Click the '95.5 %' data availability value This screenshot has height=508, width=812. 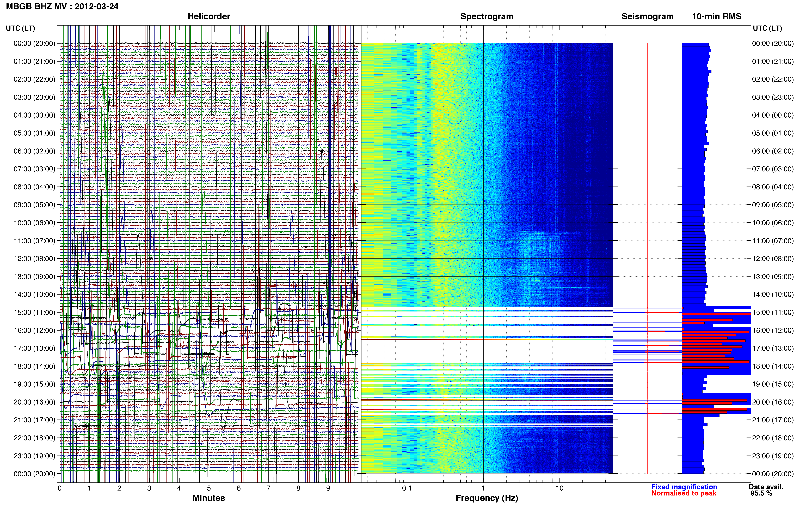(x=762, y=493)
